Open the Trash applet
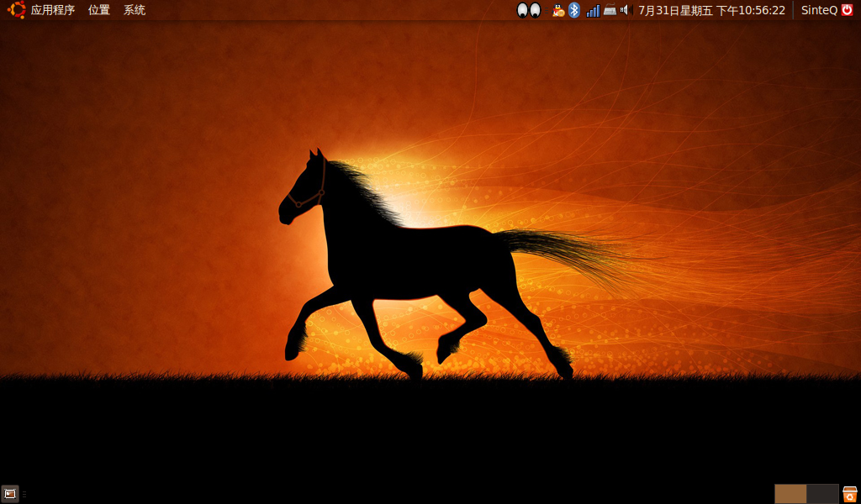 tap(849, 494)
